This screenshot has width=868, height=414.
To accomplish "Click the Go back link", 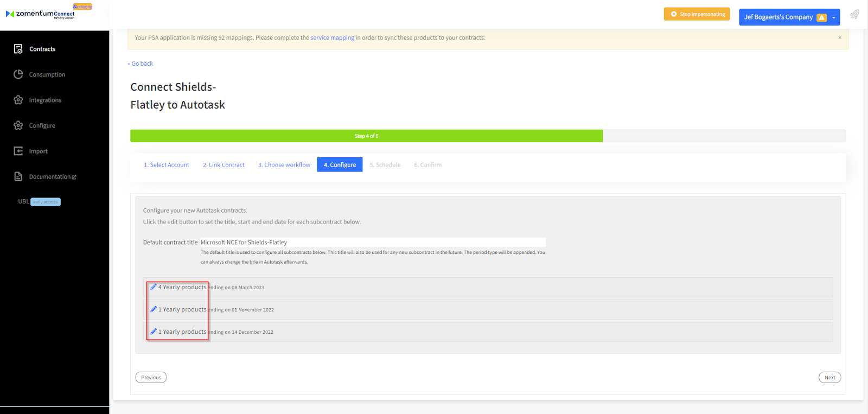I will (141, 63).
